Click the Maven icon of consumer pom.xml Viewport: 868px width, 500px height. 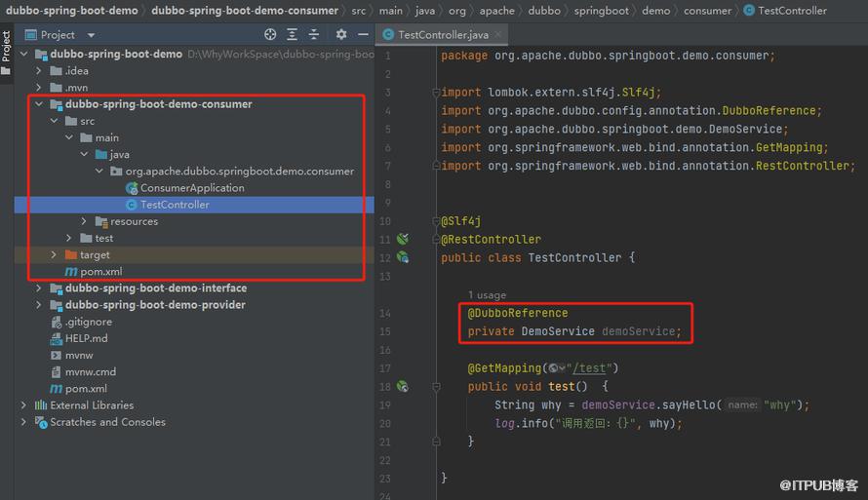tap(71, 272)
